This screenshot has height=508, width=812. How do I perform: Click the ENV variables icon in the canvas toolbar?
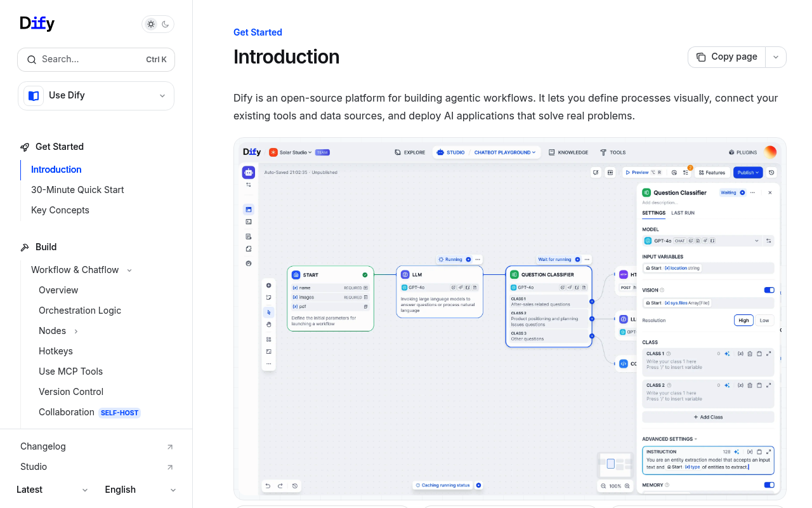(x=610, y=172)
